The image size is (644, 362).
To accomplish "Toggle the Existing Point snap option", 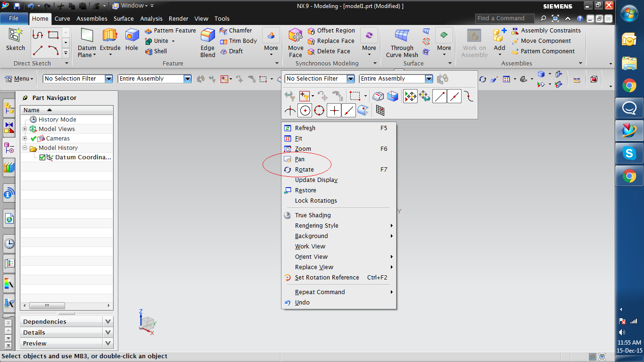I will pos(334,111).
